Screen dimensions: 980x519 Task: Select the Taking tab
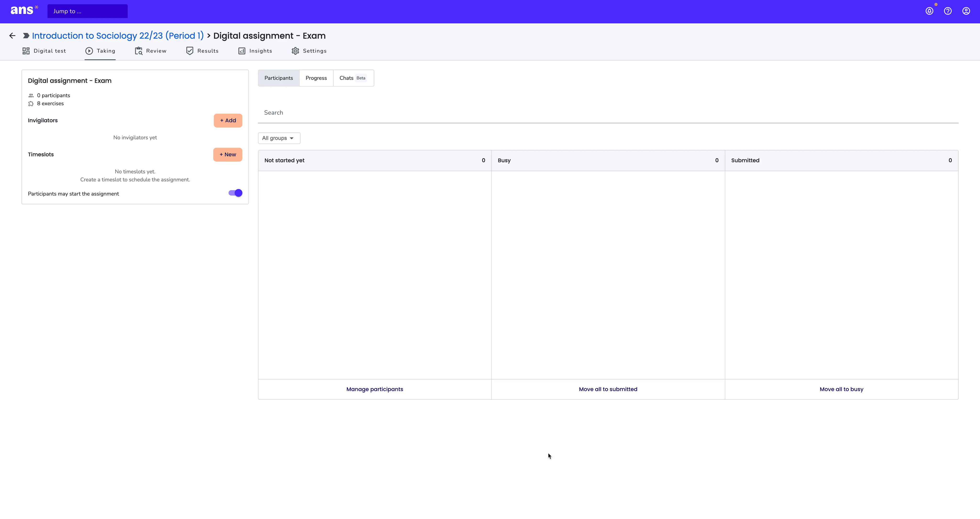click(100, 51)
